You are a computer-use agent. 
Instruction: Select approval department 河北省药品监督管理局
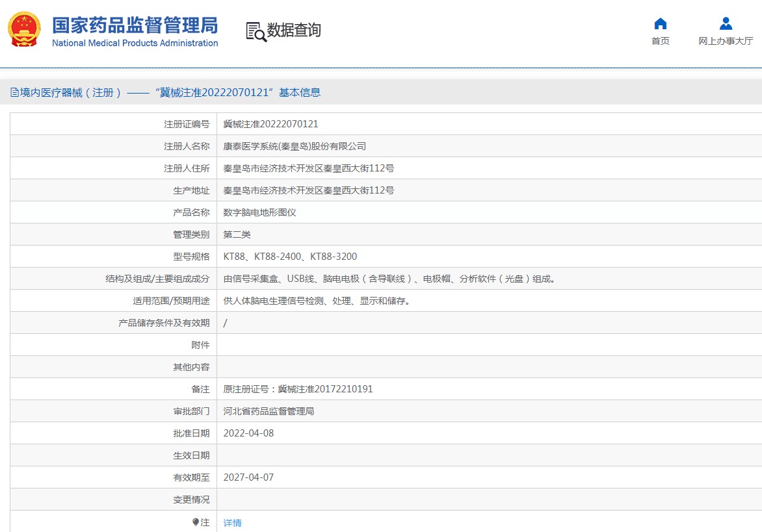(269, 411)
